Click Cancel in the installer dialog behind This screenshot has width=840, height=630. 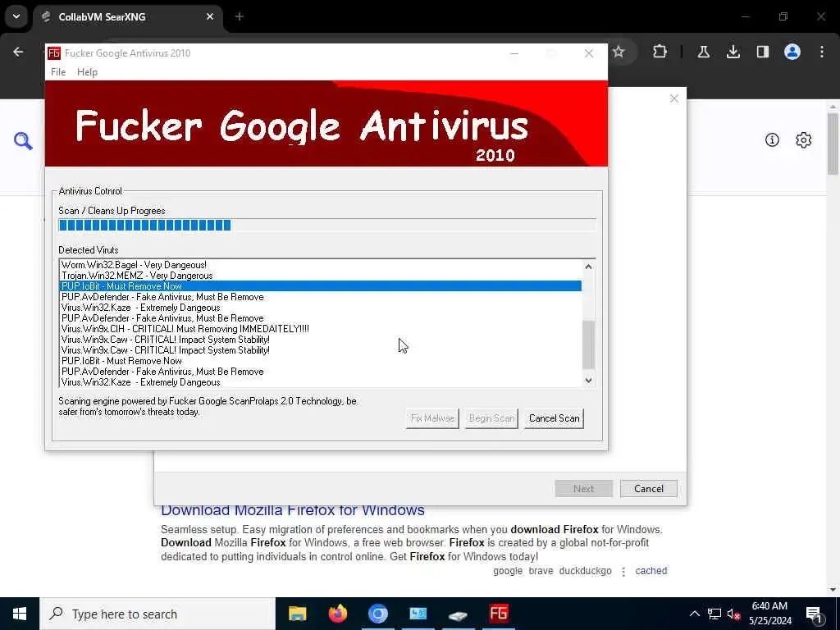(649, 489)
